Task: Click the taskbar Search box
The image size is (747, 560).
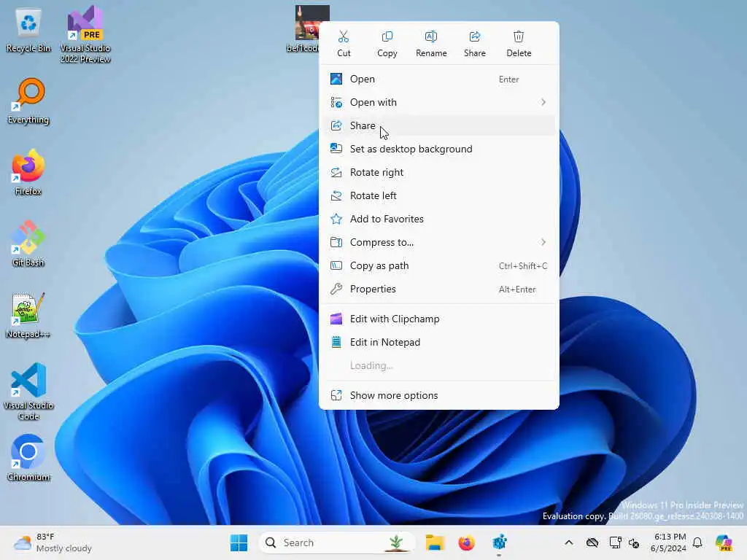Action: coord(336,542)
